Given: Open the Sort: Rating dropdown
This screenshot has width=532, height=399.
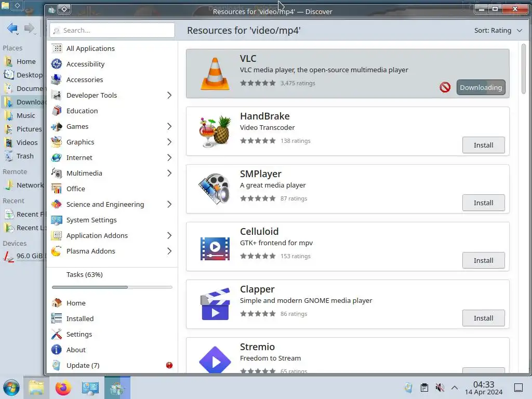Looking at the screenshot, I should coord(498,31).
